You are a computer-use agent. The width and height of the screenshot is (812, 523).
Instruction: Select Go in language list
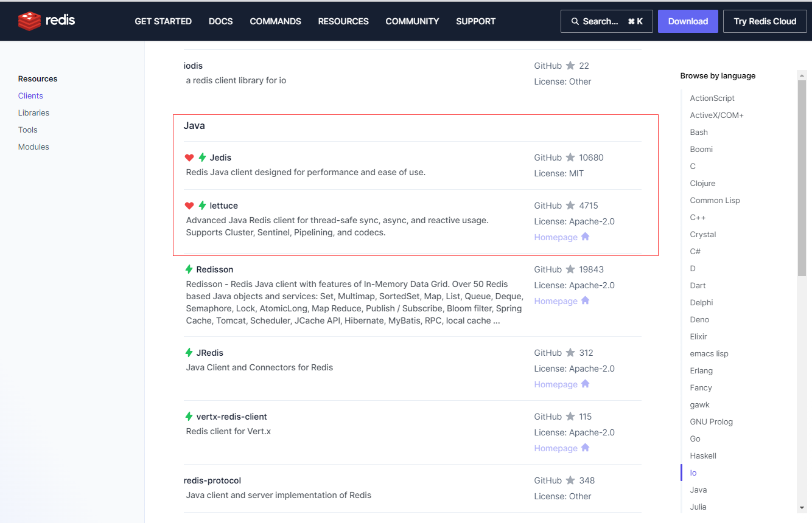click(695, 438)
